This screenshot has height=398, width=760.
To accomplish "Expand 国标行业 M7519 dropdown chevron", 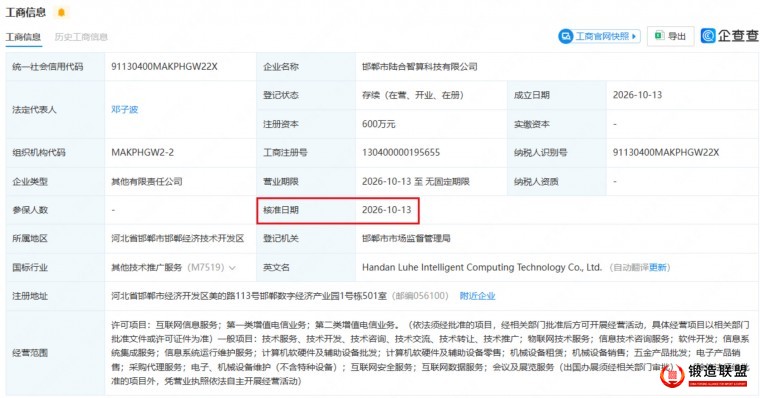I will tap(232, 268).
